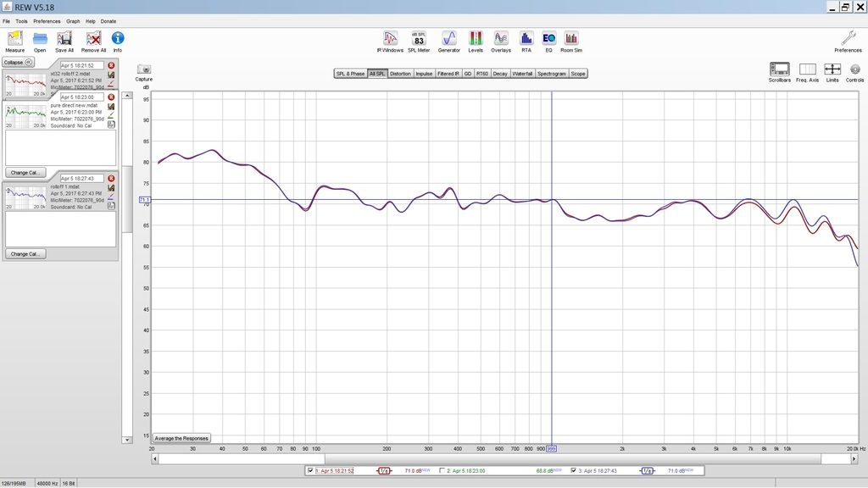Viewport: 868px width, 488px height.
Task: Open the Preferences menu
Action: (x=47, y=21)
